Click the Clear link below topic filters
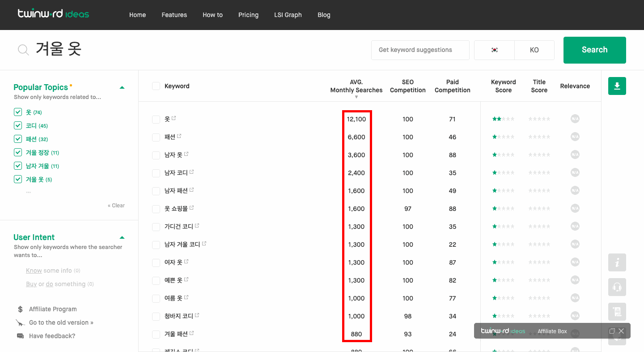Image resolution: width=644 pixels, height=352 pixels. 116,205
